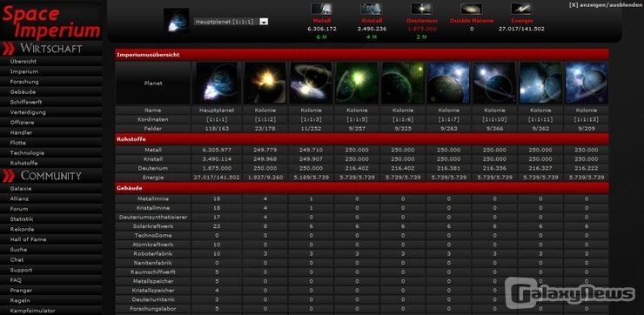Click Energie value 1.937/9.260
This screenshot has width=644, height=315.
[x=265, y=178]
